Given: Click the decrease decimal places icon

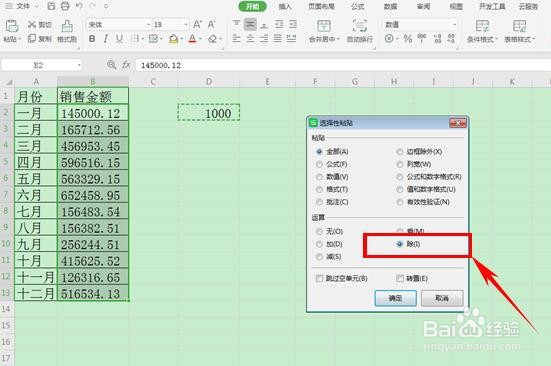Looking at the screenshot, I should click(451, 38).
